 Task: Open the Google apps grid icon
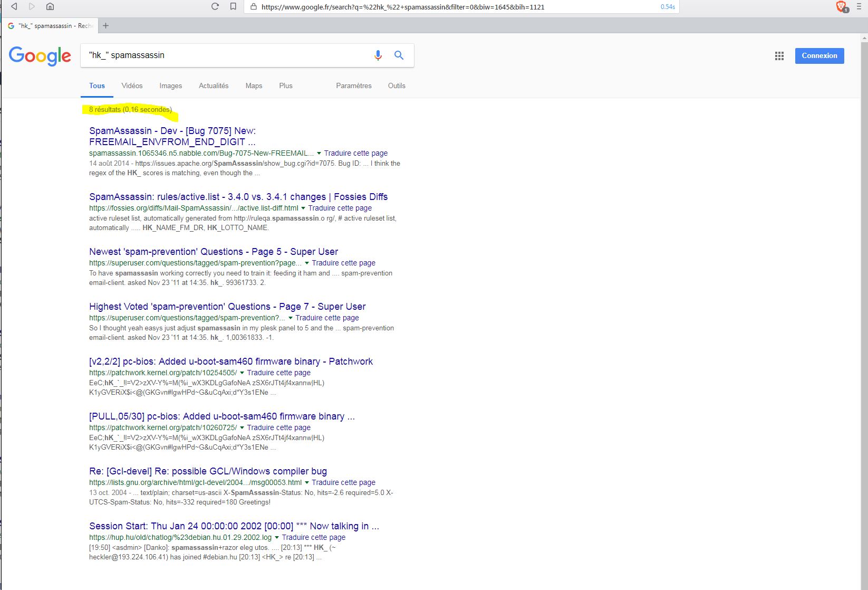[x=779, y=56]
